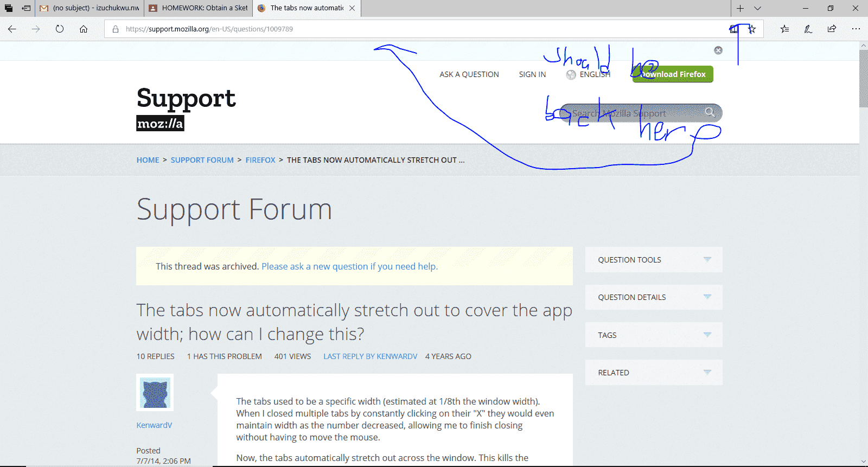Click the browser forward arrow
868x467 pixels.
coord(36,29)
